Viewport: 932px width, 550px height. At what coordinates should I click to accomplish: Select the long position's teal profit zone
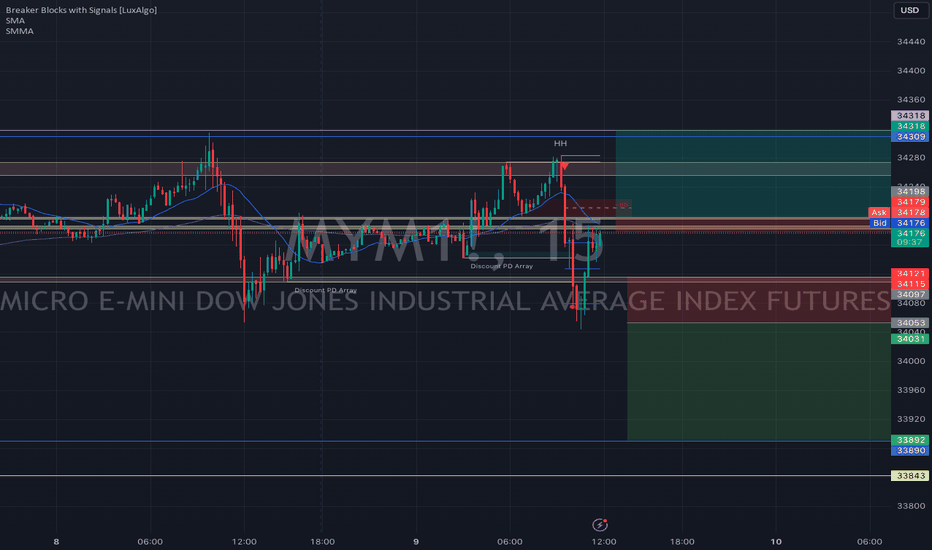point(753,174)
